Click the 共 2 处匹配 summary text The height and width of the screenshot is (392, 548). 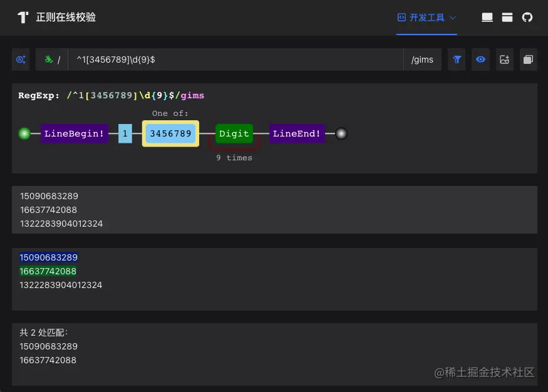click(44, 333)
